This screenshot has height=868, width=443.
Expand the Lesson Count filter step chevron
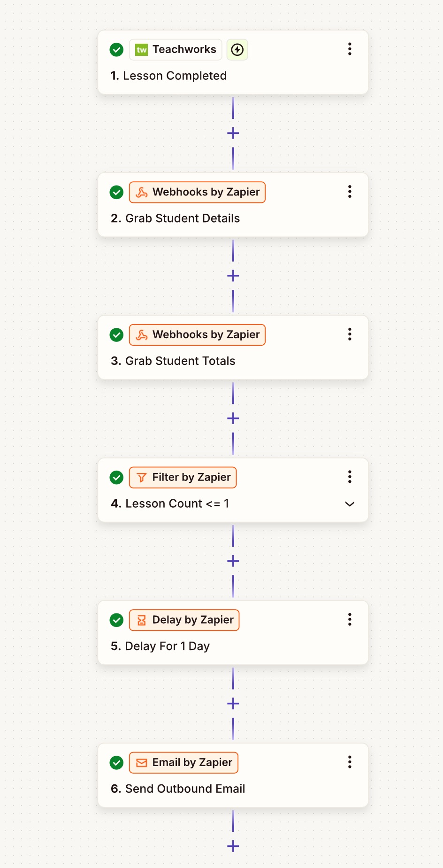(350, 504)
